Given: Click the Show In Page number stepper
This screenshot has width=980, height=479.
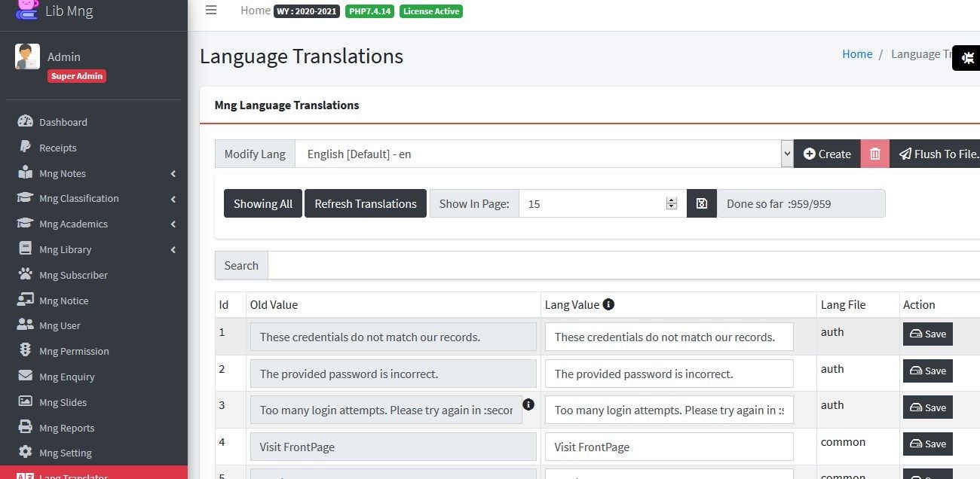Looking at the screenshot, I should click(671, 203).
